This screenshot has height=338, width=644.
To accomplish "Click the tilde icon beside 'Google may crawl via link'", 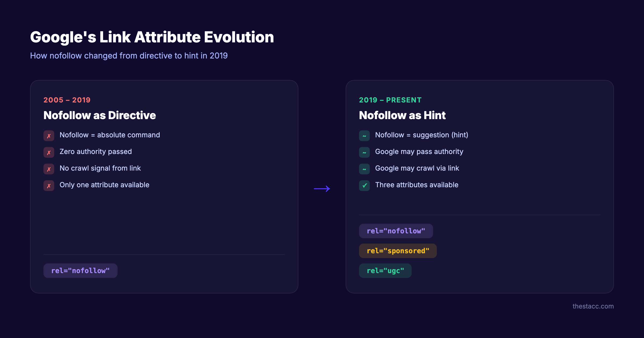I will (364, 169).
